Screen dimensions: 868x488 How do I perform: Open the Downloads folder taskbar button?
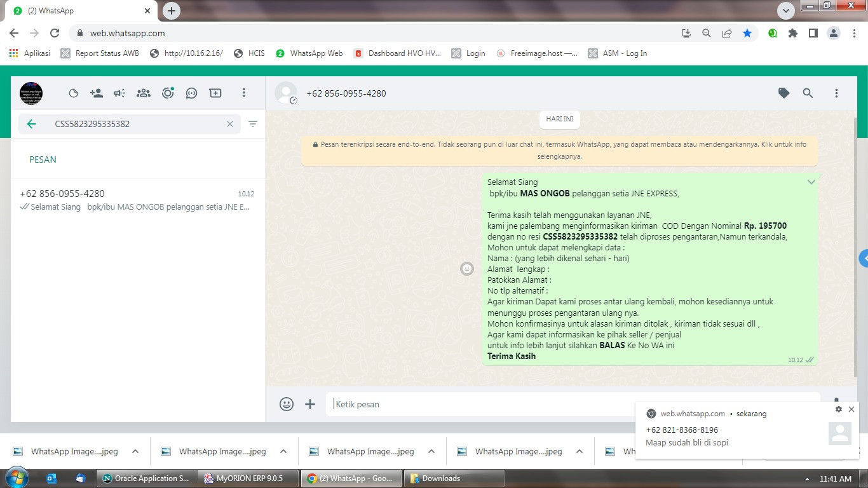[x=454, y=478]
